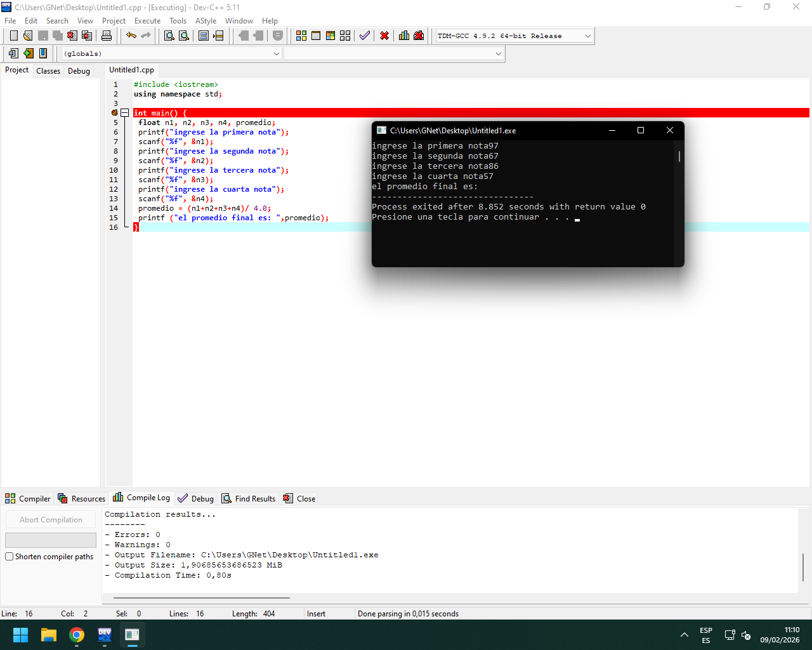Collapse the main function fold box
This screenshot has width=812, height=650.
pos(125,113)
